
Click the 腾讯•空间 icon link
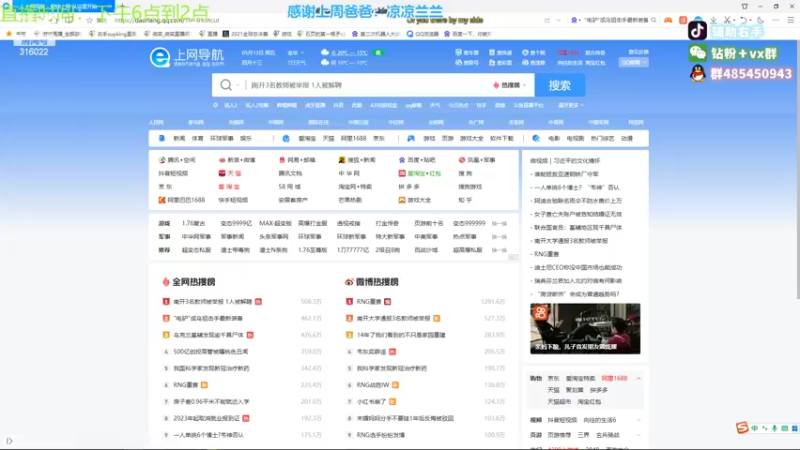click(177, 160)
